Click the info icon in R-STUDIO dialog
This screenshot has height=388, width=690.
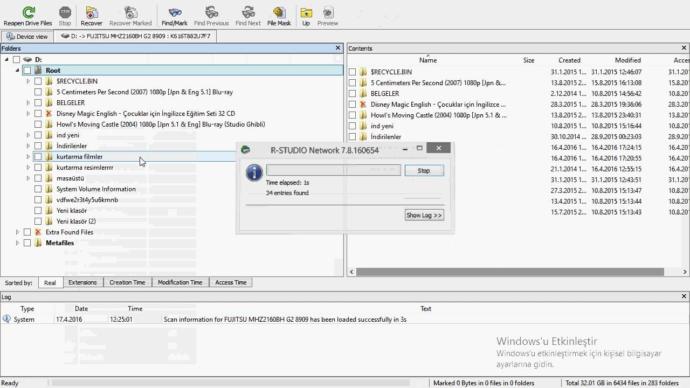click(254, 172)
